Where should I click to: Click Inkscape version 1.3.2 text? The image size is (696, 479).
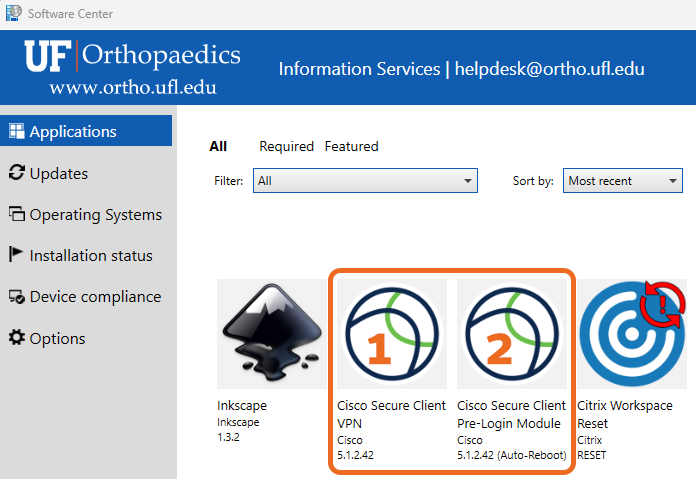pos(228,437)
